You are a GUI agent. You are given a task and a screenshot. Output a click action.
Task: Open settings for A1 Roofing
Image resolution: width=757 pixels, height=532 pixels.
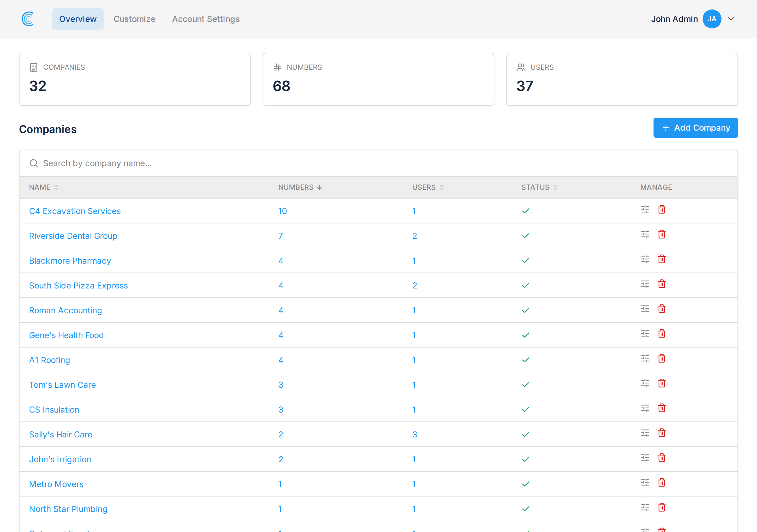pos(645,359)
